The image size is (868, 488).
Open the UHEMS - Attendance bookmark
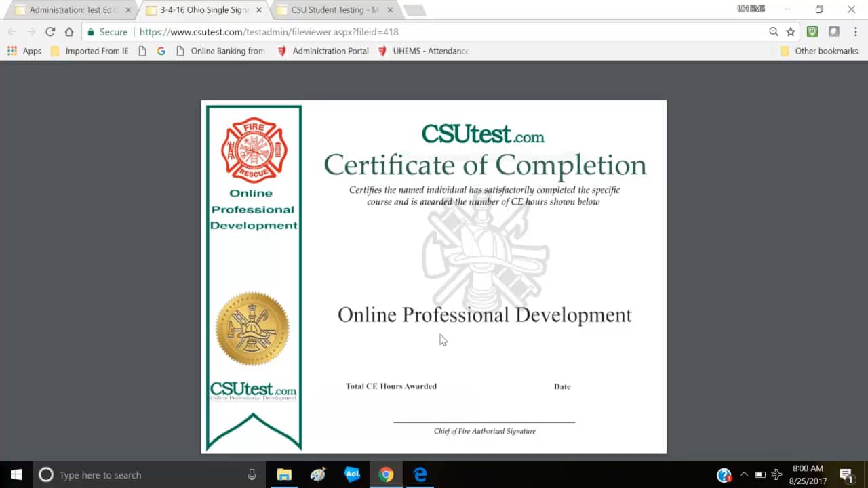[x=423, y=51]
